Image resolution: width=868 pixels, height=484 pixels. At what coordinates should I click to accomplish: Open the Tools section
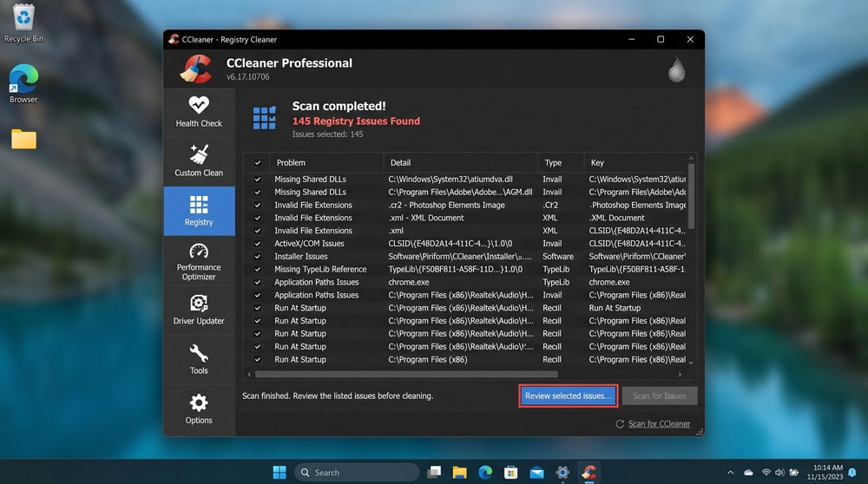[x=199, y=360]
